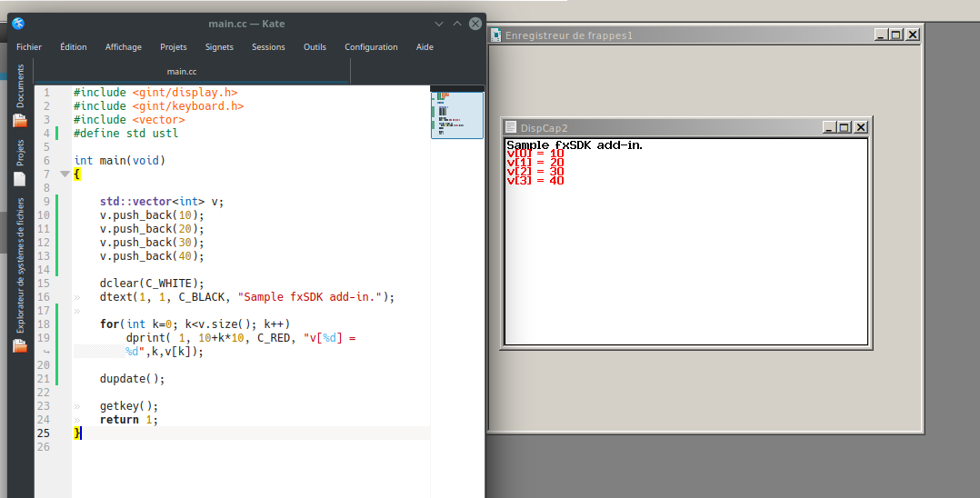Click 'v[3] = 40' in DispCap2 output
This screenshot has height=498, width=980.
point(535,181)
